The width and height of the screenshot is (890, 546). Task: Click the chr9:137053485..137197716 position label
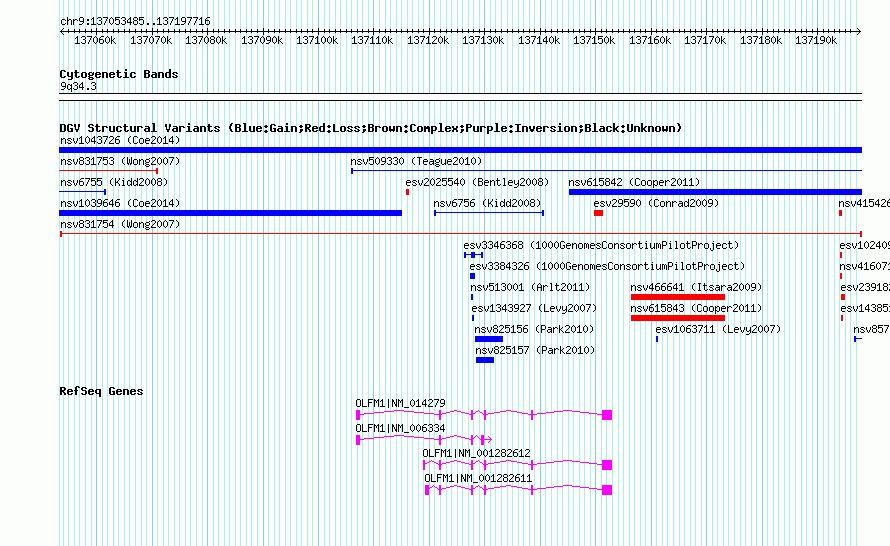pyautogui.click(x=135, y=22)
